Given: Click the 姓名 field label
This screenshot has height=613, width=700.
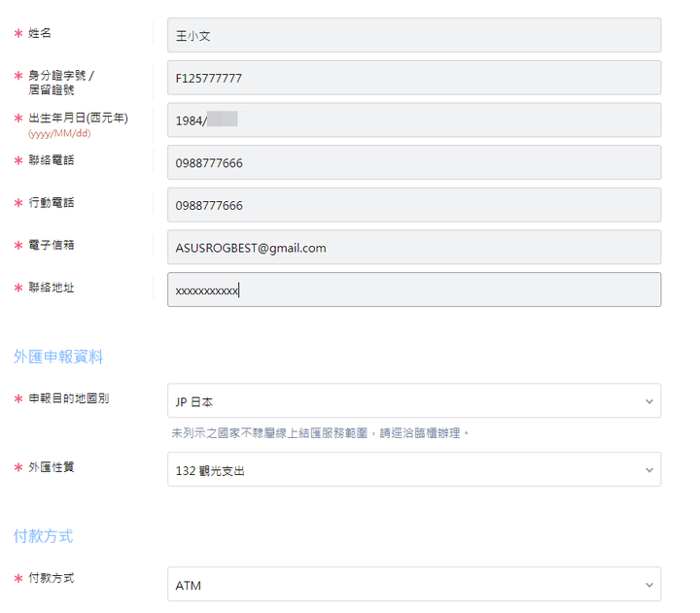Looking at the screenshot, I should (40, 33).
